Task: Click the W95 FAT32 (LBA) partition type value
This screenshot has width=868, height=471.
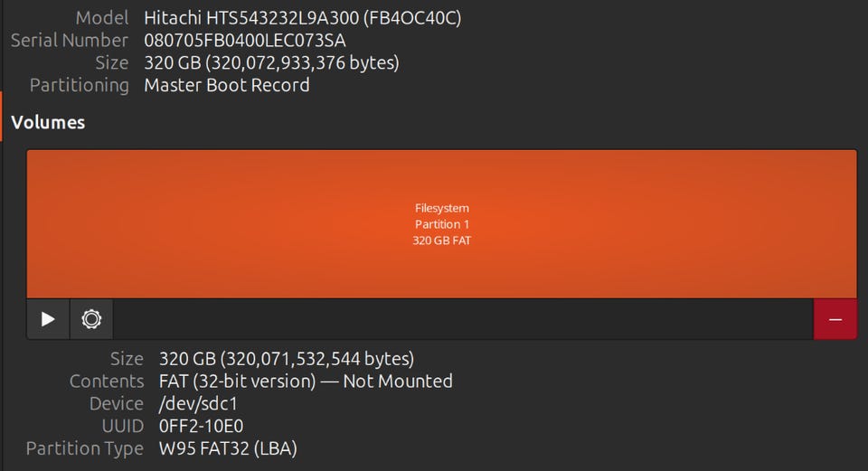Action: tap(228, 448)
